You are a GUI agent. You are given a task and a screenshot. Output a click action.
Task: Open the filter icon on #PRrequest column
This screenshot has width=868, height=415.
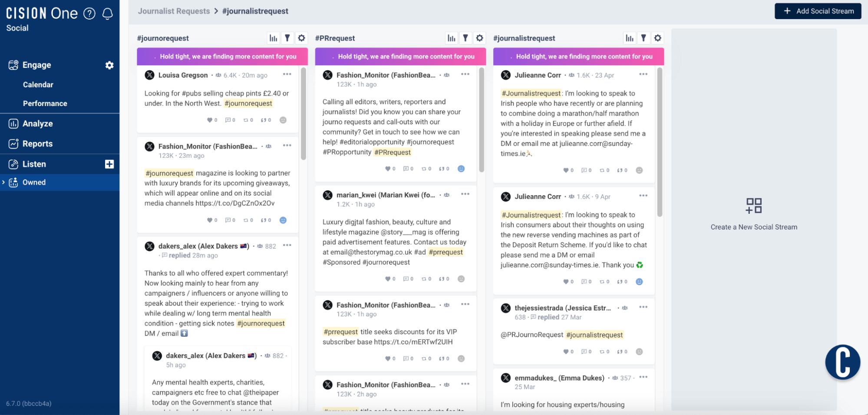click(x=465, y=38)
